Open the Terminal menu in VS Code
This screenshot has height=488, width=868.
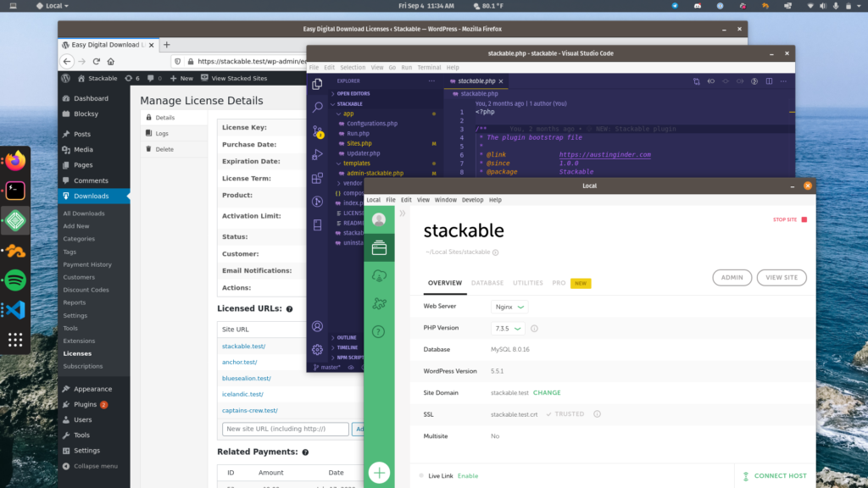pyautogui.click(x=429, y=67)
